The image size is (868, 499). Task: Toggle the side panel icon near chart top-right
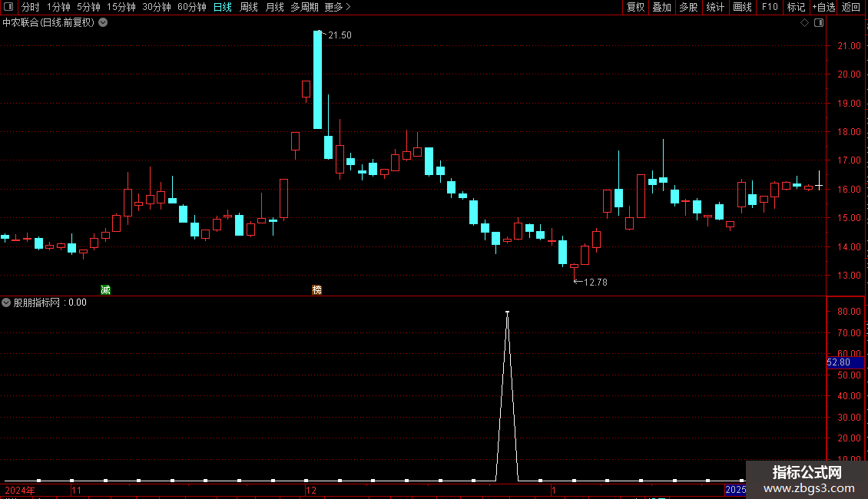coord(819,23)
